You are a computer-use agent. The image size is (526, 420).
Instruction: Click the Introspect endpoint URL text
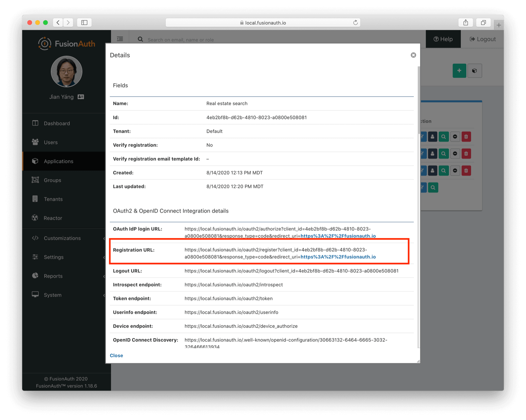233,285
